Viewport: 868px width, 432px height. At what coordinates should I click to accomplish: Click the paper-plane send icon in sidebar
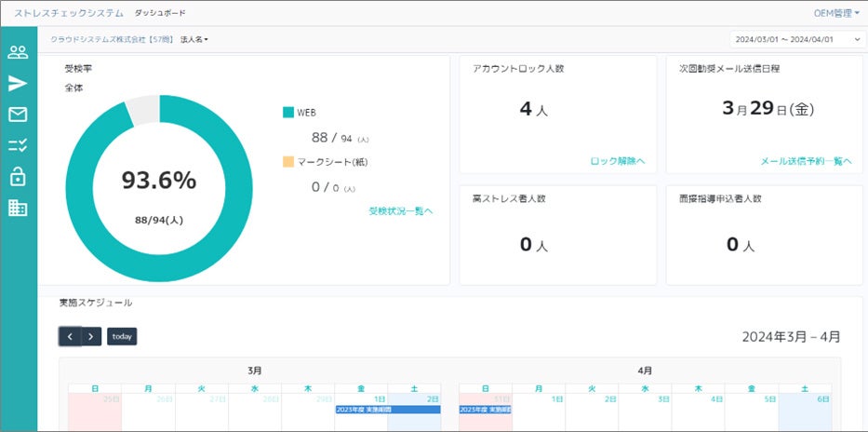[18, 84]
